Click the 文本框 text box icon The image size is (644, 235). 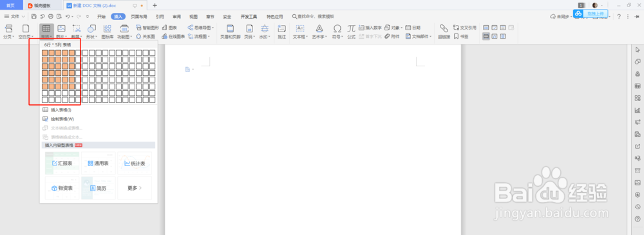click(x=300, y=28)
